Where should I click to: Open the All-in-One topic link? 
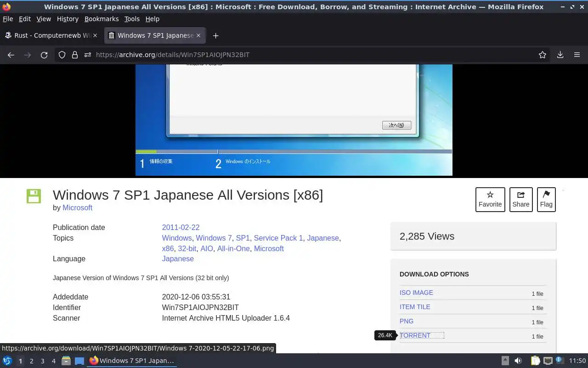[x=233, y=248]
